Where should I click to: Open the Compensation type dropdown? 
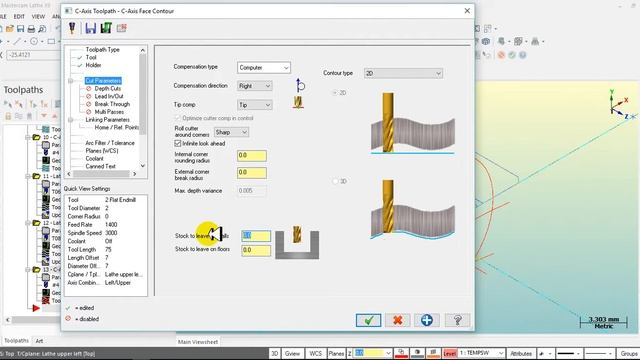coord(264,67)
